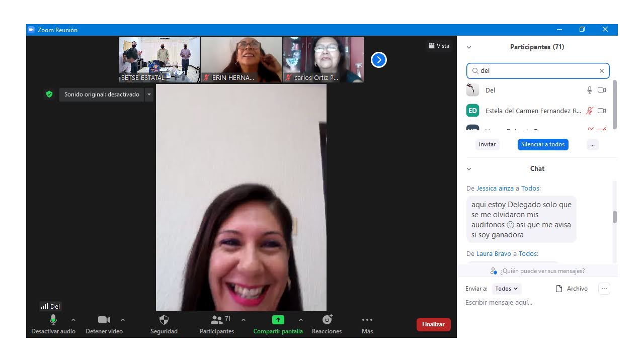The width and height of the screenshot is (644, 362).
Task: Click the Archivo attach file button
Action: point(572,289)
